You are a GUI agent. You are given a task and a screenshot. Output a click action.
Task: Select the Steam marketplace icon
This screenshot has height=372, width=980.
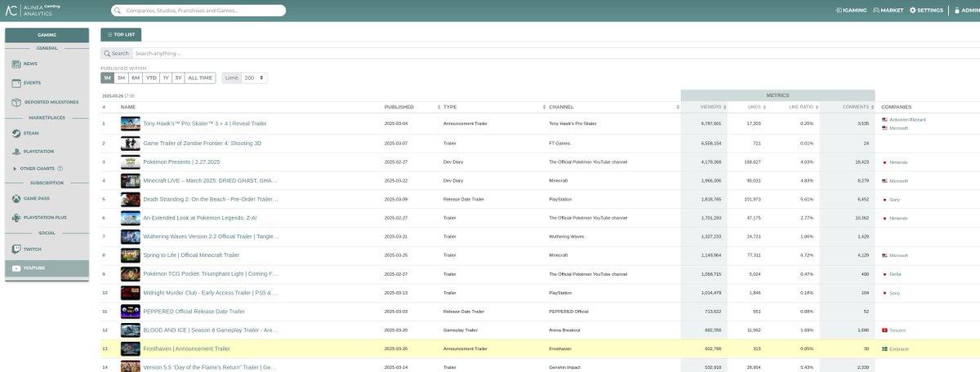pyautogui.click(x=16, y=133)
